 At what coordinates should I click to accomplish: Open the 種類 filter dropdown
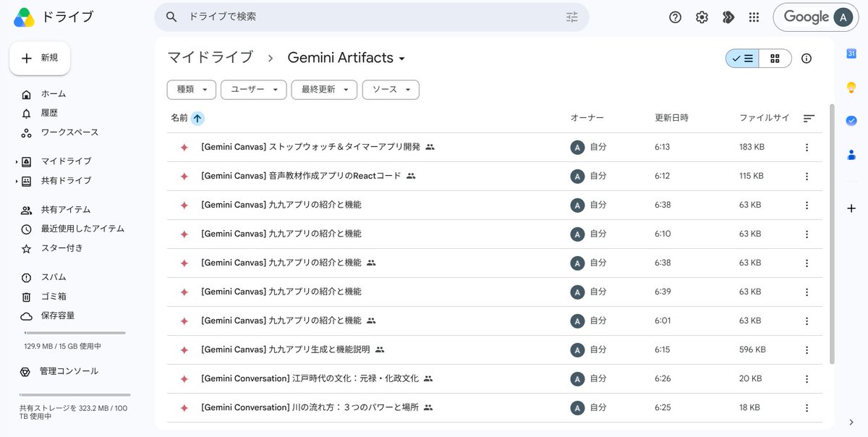(x=192, y=90)
